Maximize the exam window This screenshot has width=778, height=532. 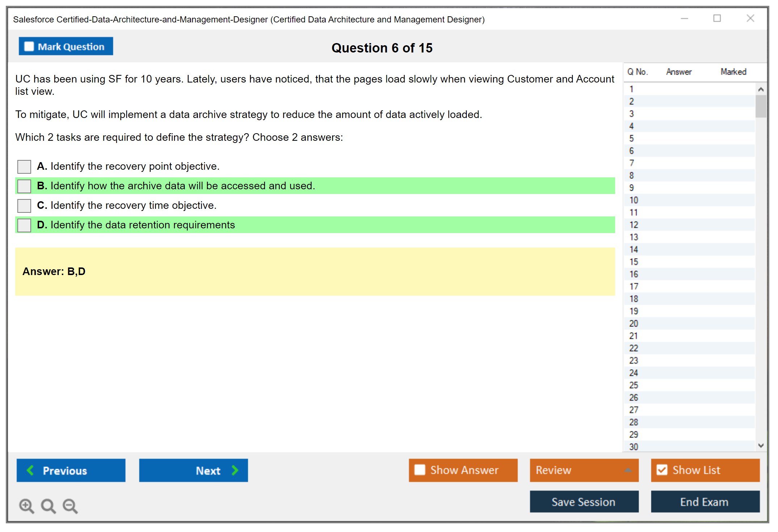pyautogui.click(x=717, y=18)
